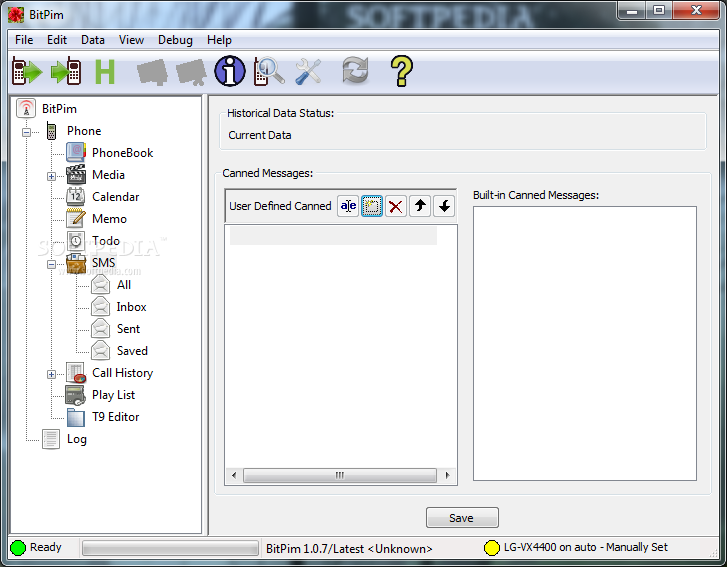Open the Help menu

tap(219, 40)
